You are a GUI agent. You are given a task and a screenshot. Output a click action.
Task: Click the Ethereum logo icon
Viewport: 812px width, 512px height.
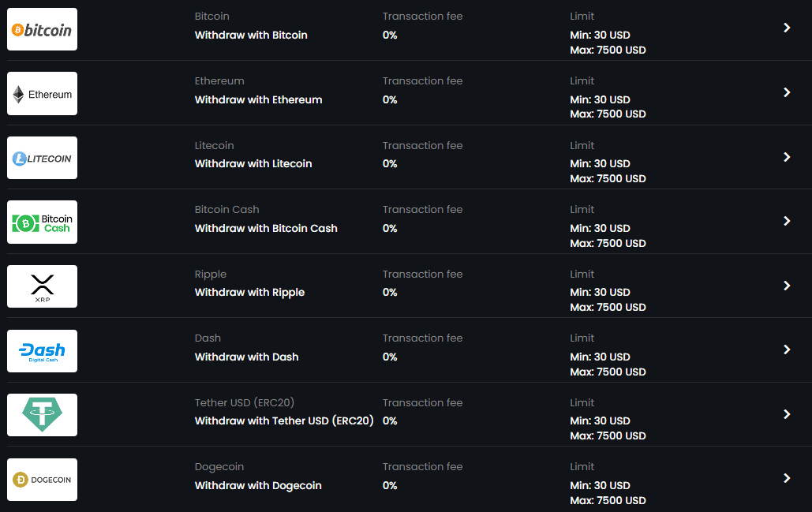[42, 94]
